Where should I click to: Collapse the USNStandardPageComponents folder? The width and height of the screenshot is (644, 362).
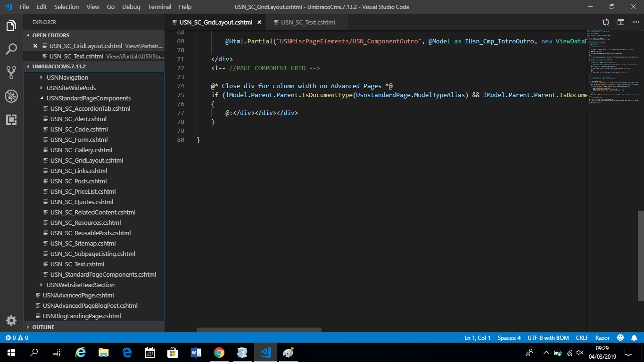pyautogui.click(x=89, y=98)
